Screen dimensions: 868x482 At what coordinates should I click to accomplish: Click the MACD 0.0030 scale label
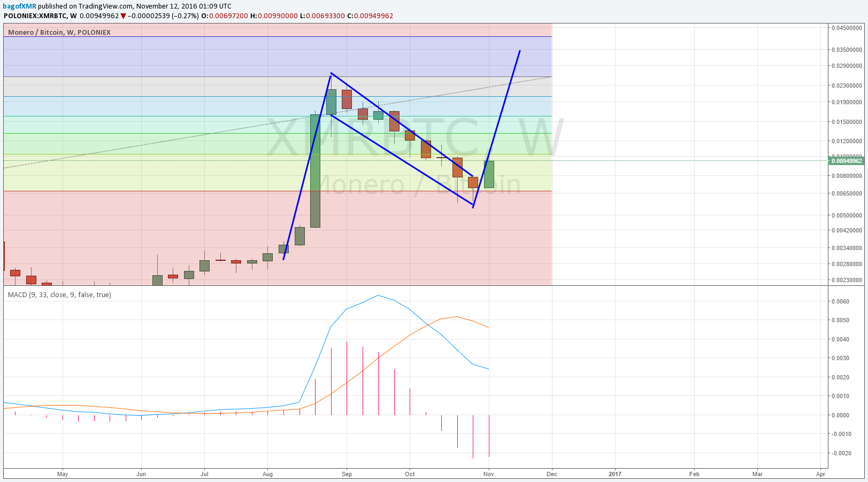(840, 358)
